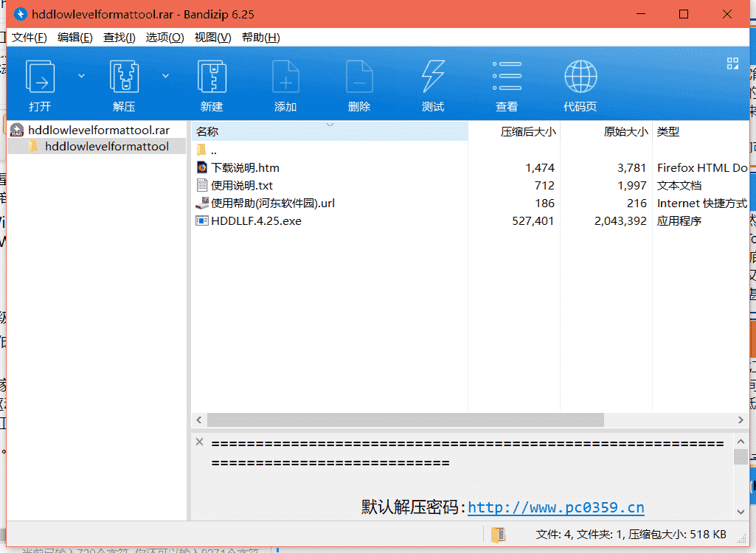This screenshot has width=756, height=553.
Task: Click the archive icon in the status bar
Action: click(498, 535)
